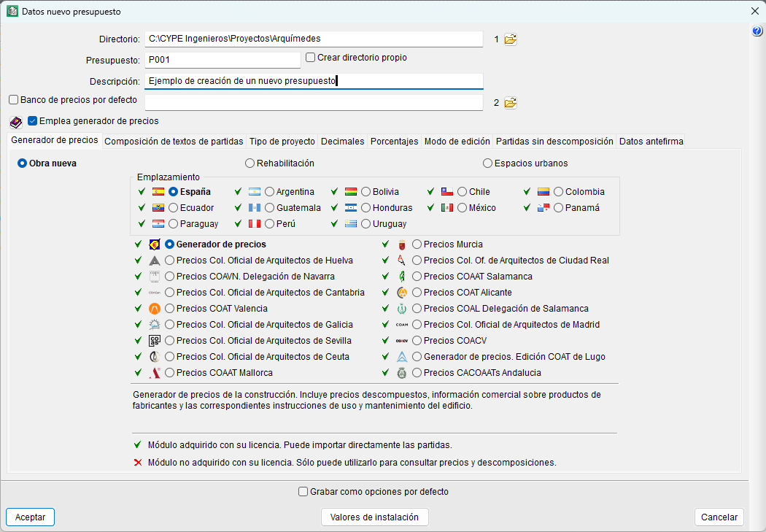The width and height of the screenshot is (766, 532).
Task: Choose Argentina as location
Action: coord(270,192)
